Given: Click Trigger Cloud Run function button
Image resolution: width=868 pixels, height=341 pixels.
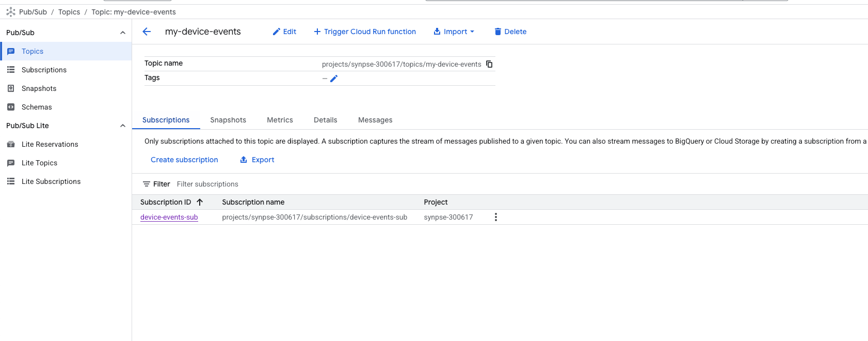Looking at the screenshot, I should [365, 32].
